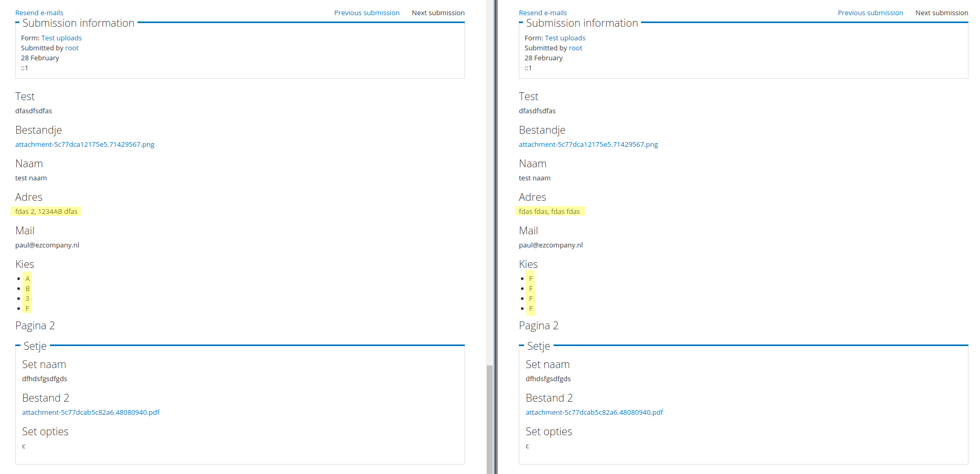Click the root submitter link on left panel
The height and width of the screenshot is (474, 980).
(71, 48)
